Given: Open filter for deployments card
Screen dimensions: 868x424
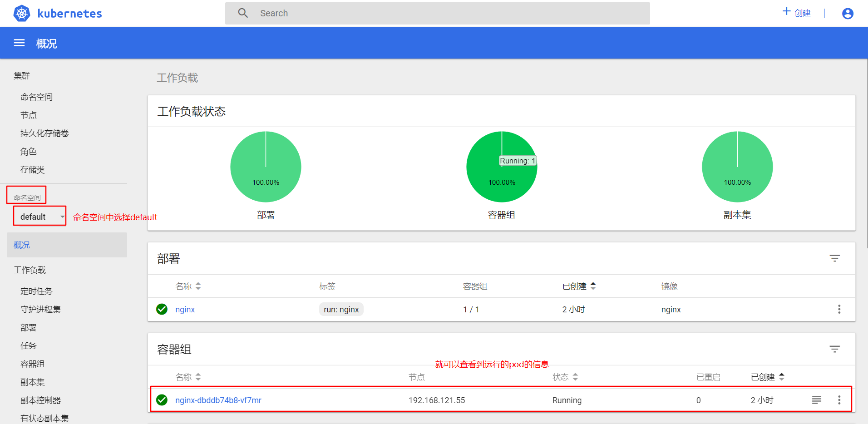Looking at the screenshot, I should 835,258.
